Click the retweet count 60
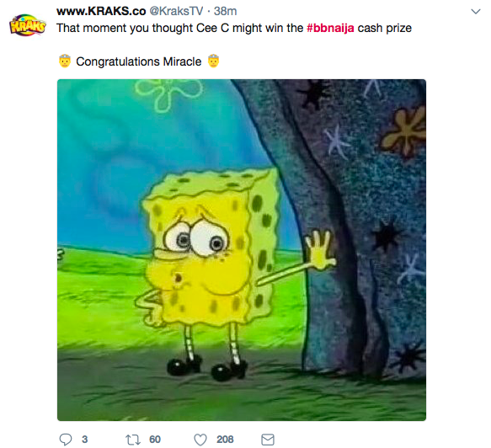491x448 pixels. (155, 440)
